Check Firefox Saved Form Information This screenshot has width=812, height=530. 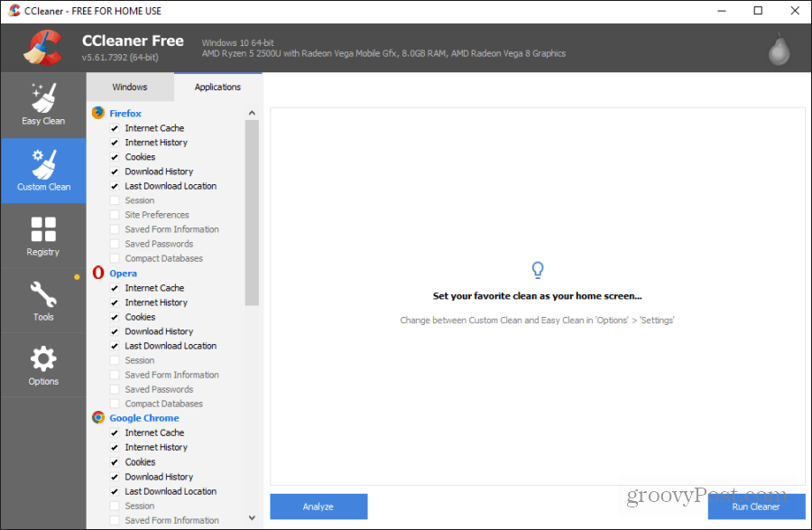(x=115, y=229)
